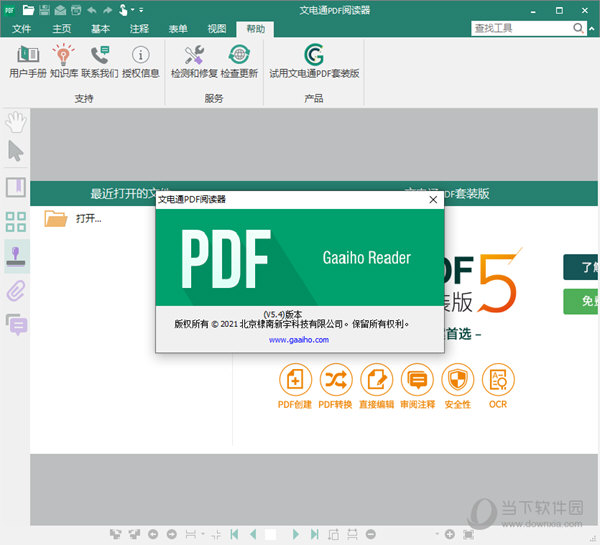
Task: Select the 帮助 tab
Action: [x=255, y=29]
